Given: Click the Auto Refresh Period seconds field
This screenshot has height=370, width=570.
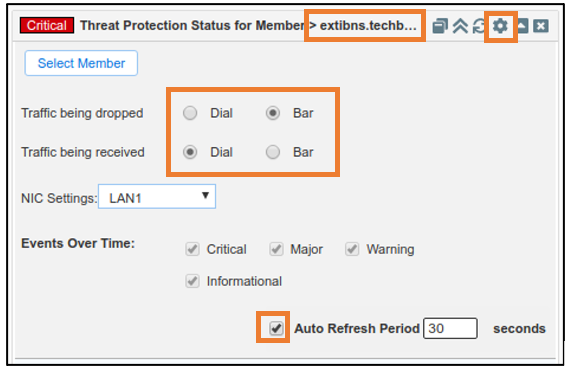Looking at the screenshot, I should click(x=450, y=329).
